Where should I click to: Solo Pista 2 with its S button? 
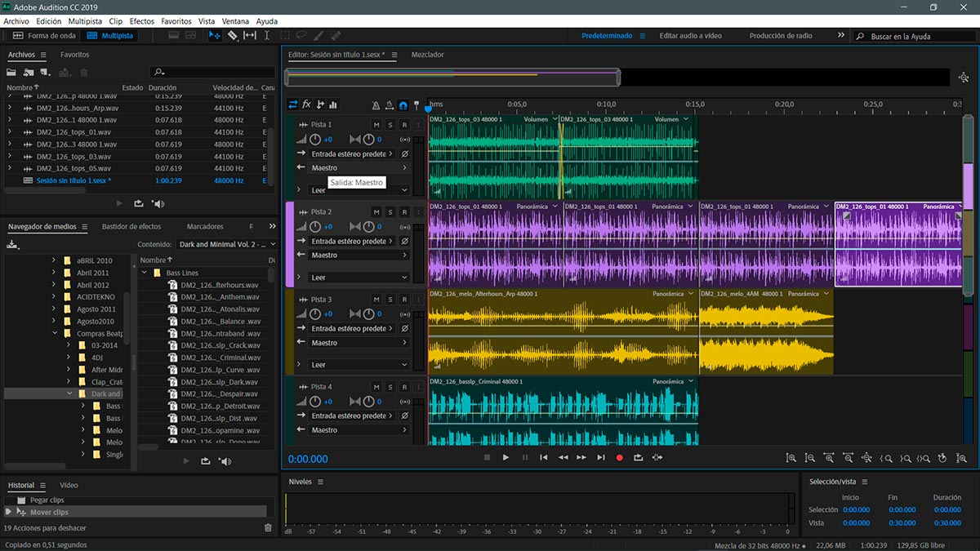point(390,211)
